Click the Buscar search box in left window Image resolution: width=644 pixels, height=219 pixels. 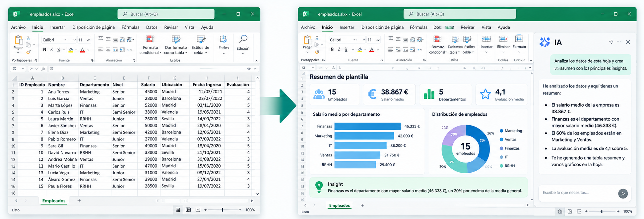click(x=166, y=14)
